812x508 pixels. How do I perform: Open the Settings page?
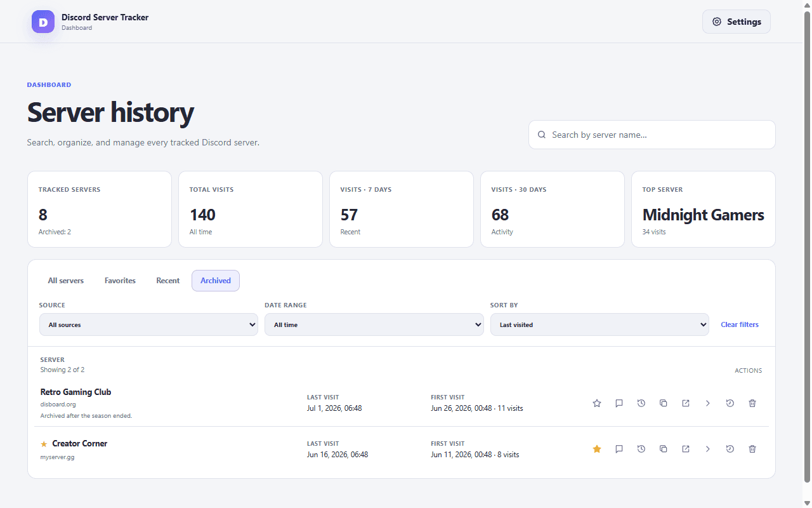pyautogui.click(x=737, y=22)
